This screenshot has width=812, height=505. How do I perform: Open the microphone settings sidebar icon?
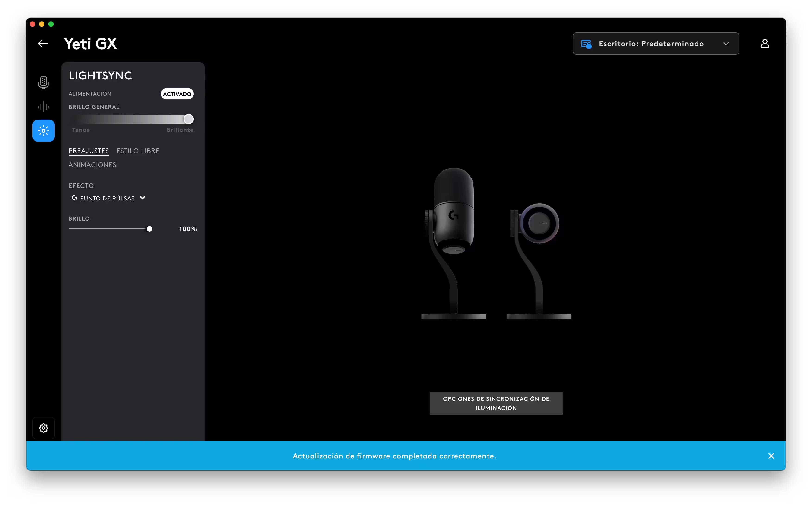pyautogui.click(x=43, y=82)
